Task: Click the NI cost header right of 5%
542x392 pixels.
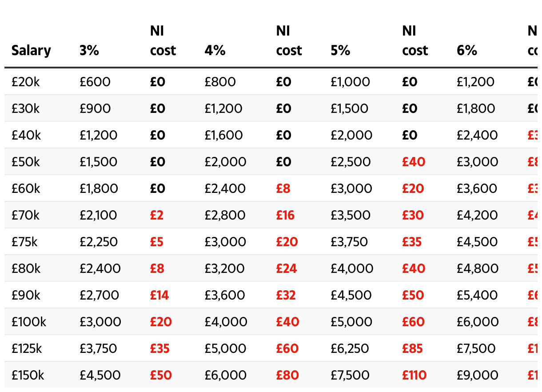Action: [415, 41]
